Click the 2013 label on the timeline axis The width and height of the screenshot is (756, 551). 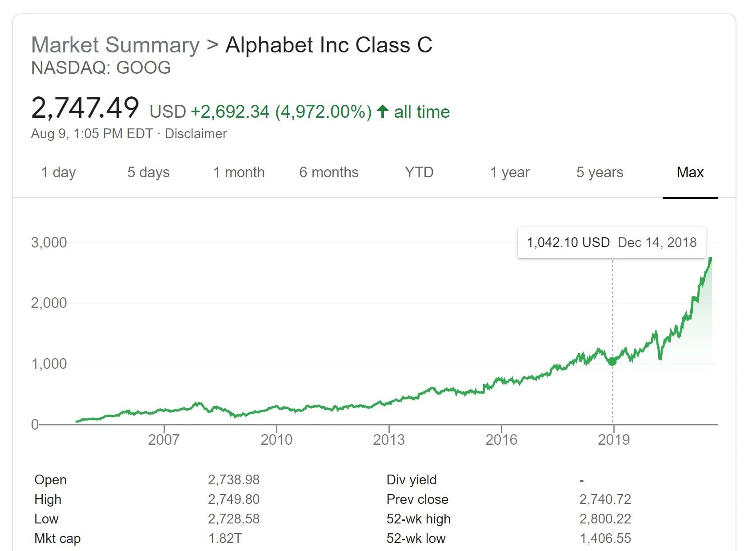[x=389, y=440]
